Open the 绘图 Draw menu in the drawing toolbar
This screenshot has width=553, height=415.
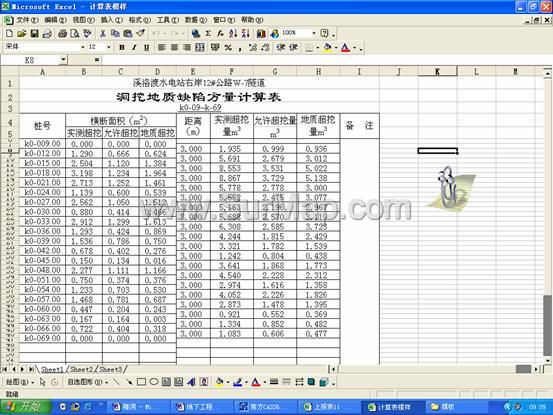pyautogui.click(x=20, y=382)
